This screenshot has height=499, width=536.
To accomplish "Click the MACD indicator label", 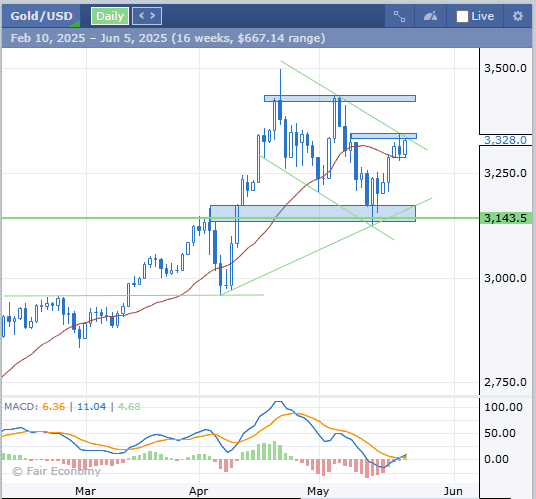I will [21, 406].
